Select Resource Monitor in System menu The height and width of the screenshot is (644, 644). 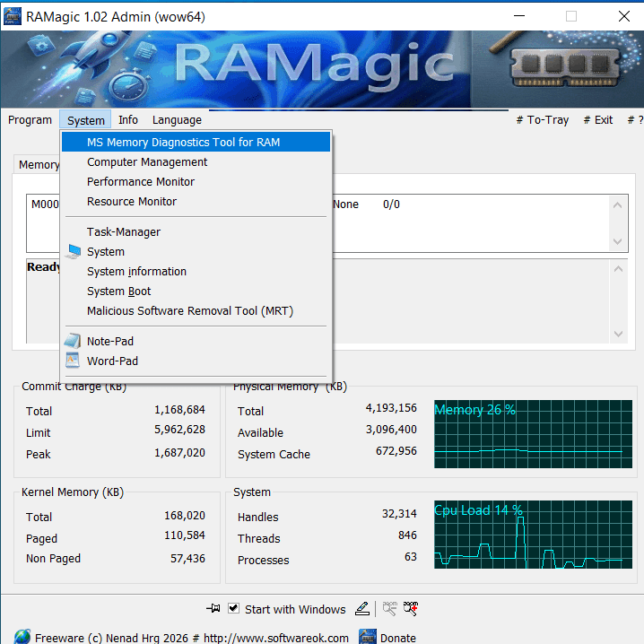click(196, 201)
